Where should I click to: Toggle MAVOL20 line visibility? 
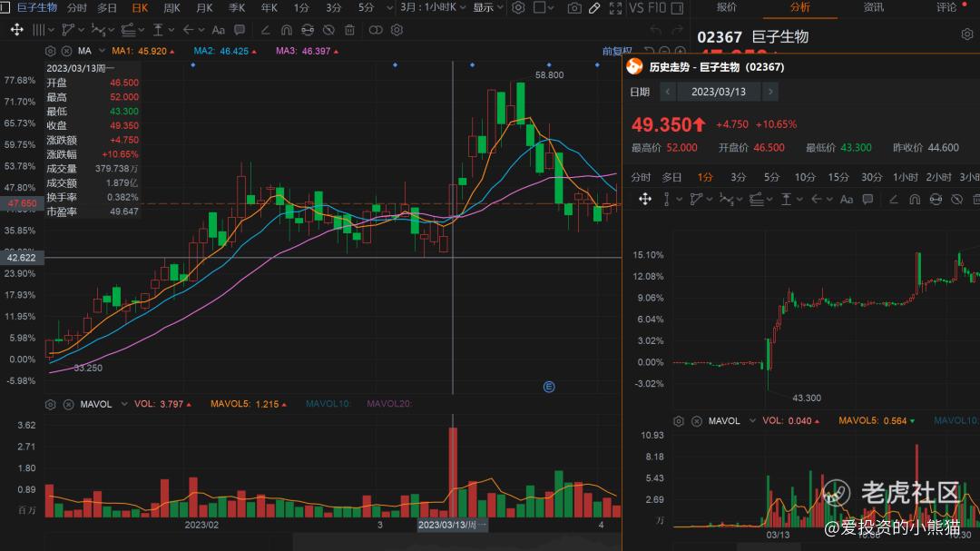pyautogui.click(x=388, y=404)
